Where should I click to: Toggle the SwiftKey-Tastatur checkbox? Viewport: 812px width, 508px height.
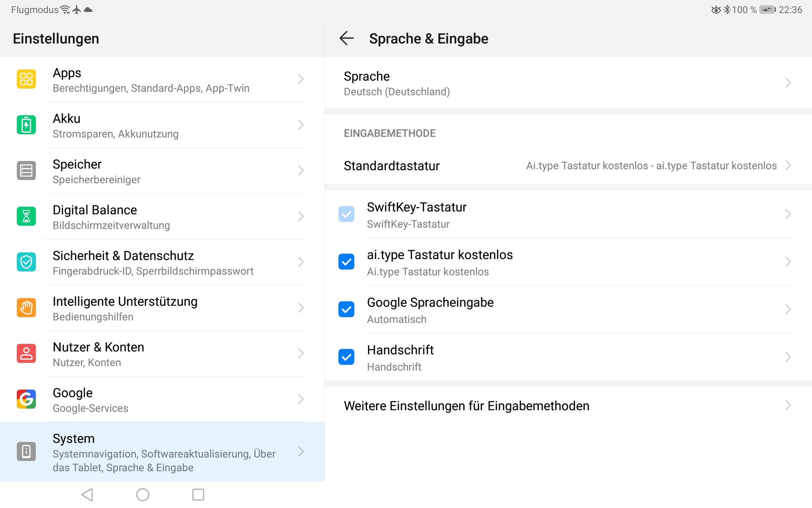(346, 214)
